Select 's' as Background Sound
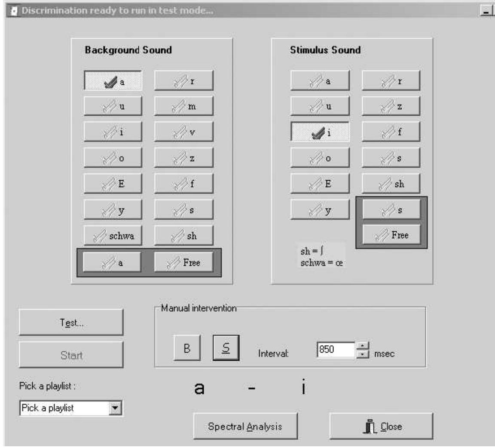This screenshot has height=448, width=495. click(x=184, y=209)
